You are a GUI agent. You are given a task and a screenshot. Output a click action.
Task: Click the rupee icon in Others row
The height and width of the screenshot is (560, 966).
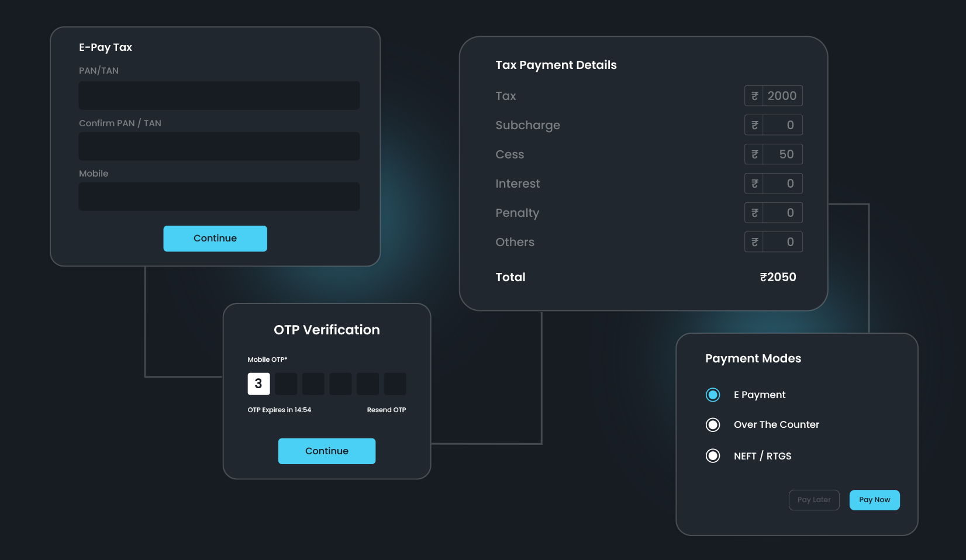pyautogui.click(x=754, y=242)
